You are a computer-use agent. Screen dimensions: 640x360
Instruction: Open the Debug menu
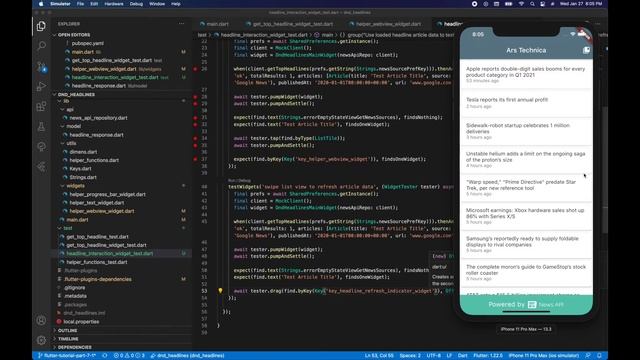coord(136,4)
